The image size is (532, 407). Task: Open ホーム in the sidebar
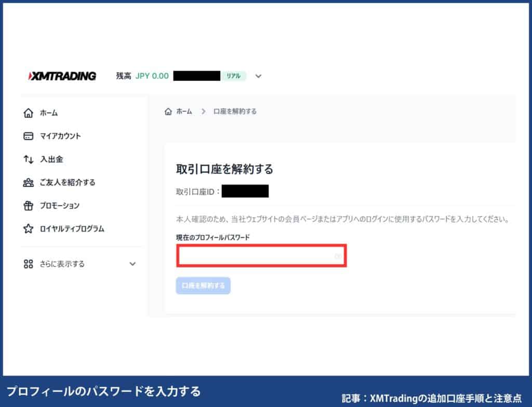click(49, 113)
